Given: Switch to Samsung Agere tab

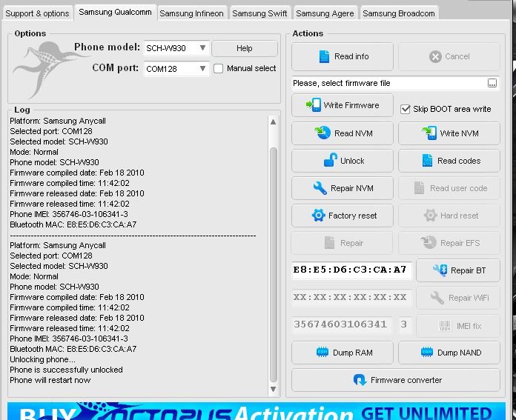Looking at the screenshot, I should coord(325,13).
